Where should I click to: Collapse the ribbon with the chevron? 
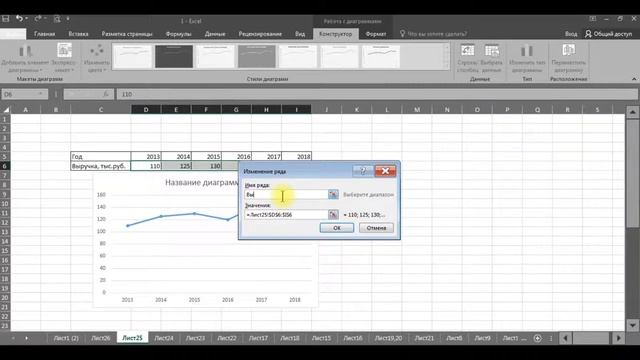[x=634, y=79]
